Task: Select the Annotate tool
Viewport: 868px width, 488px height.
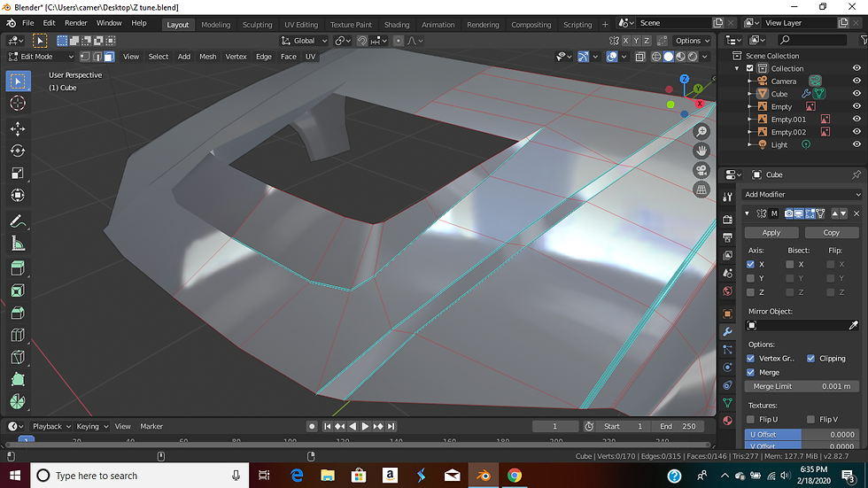Action: [18, 221]
